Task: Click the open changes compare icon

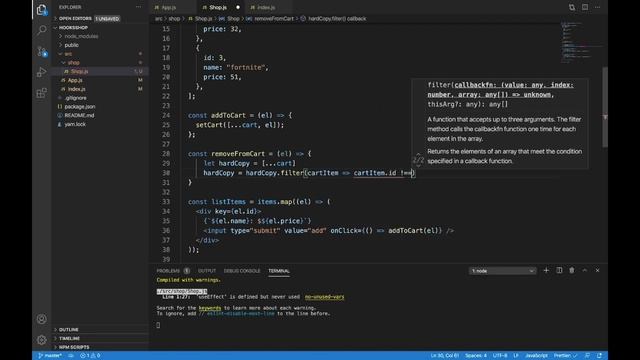Action: (x=572, y=7)
